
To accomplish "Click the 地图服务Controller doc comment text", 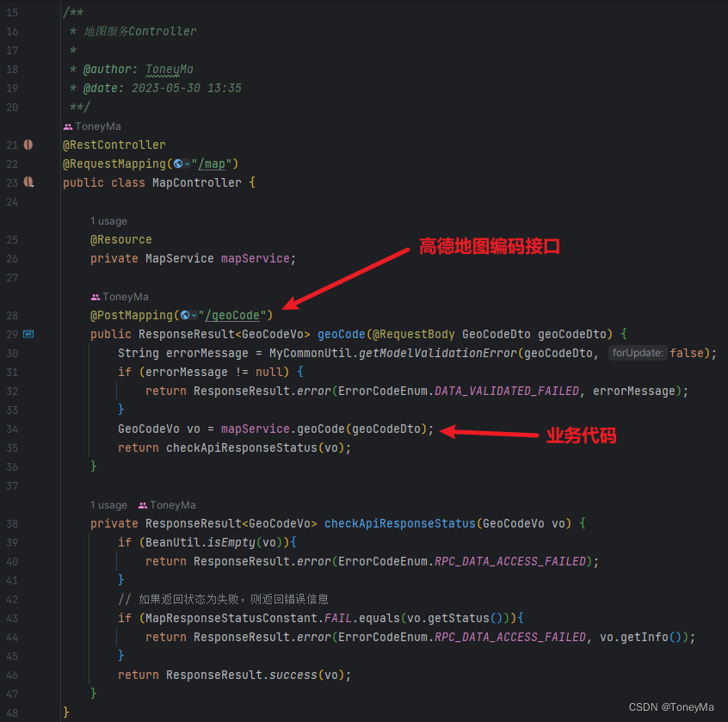I will [x=139, y=31].
